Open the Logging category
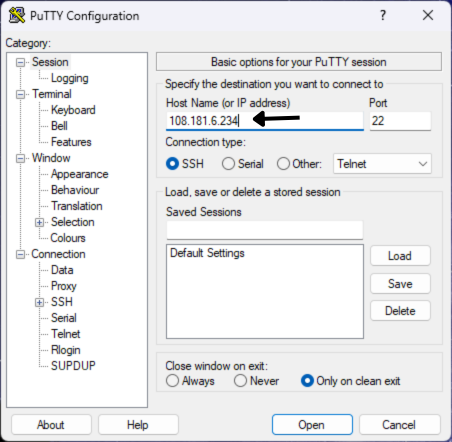Image resolution: width=452 pixels, height=442 pixels. [70, 78]
